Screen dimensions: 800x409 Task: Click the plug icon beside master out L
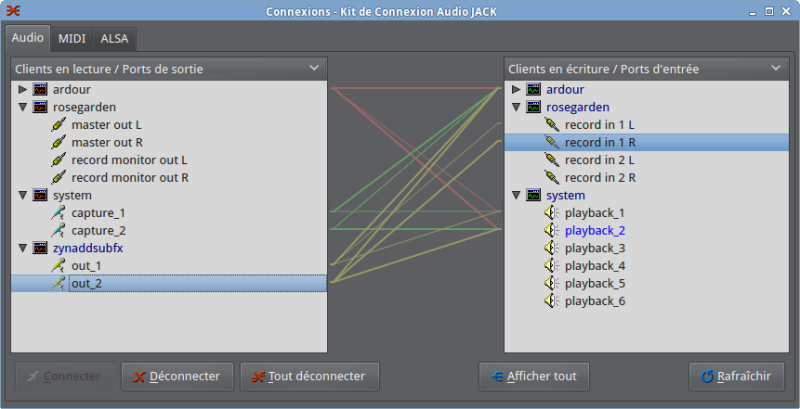coord(59,125)
